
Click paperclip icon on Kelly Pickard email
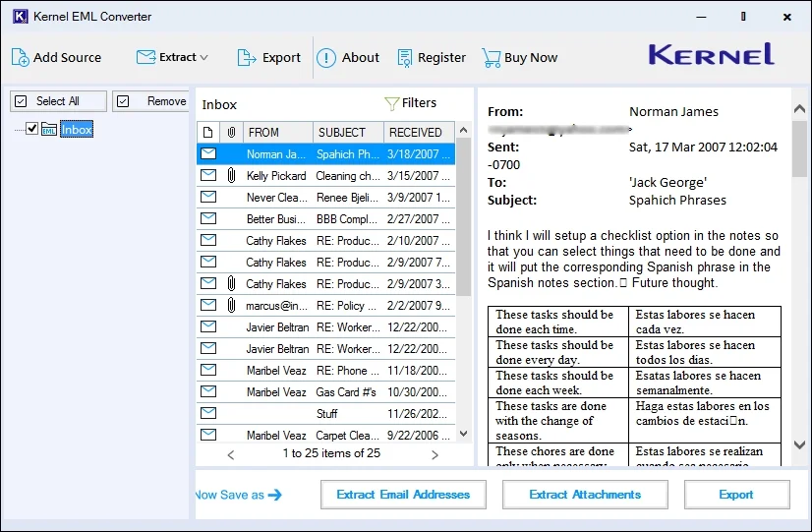point(231,176)
